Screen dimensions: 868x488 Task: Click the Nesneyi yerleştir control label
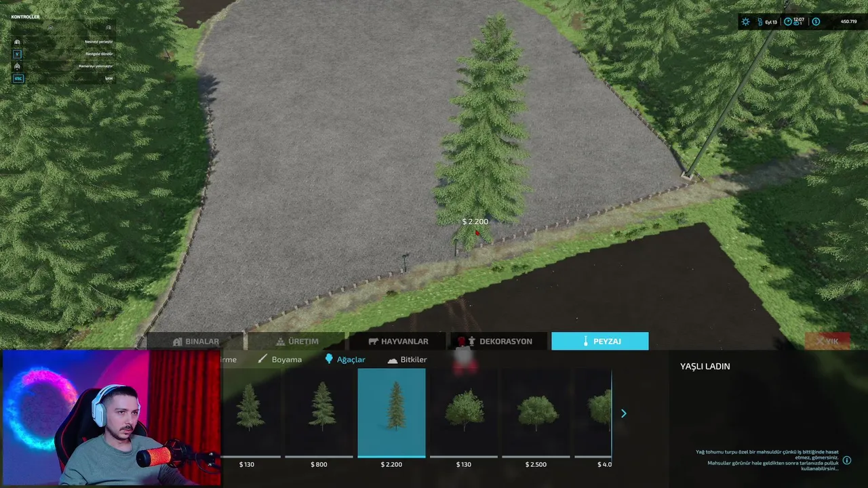coord(98,41)
